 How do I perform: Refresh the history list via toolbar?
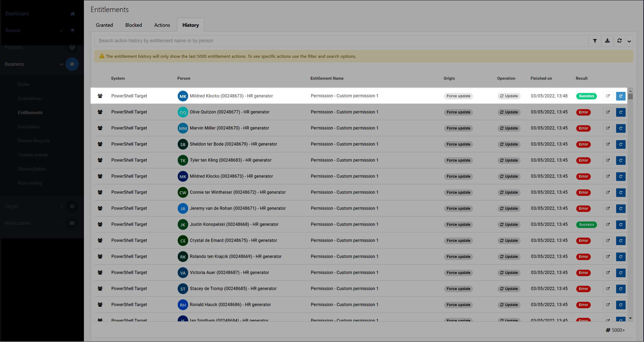click(x=620, y=41)
